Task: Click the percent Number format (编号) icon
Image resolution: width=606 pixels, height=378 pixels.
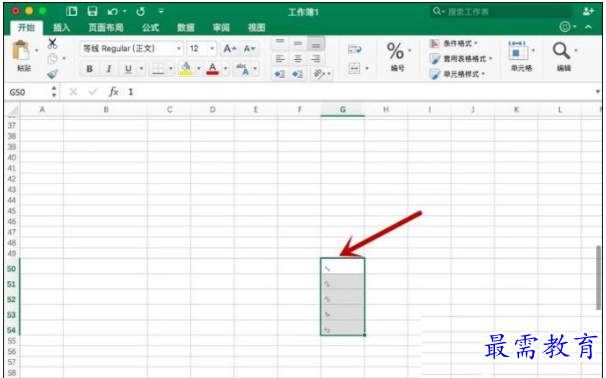Action: [x=395, y=51]
